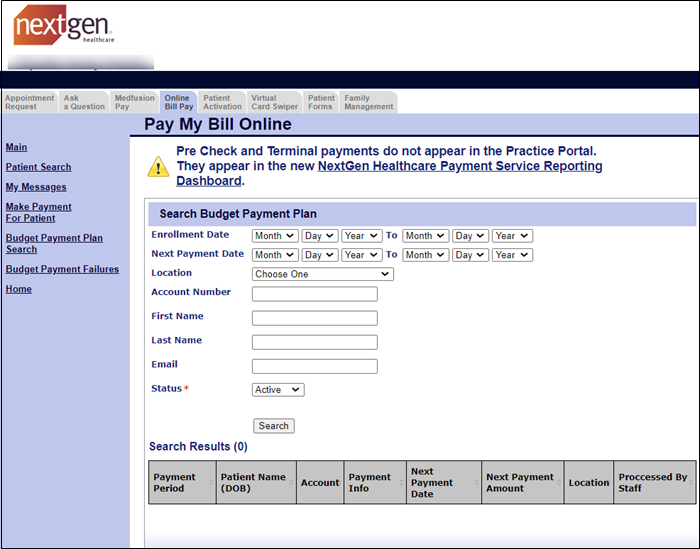Click the Email input field
This screenshot has width=700, height=549.
click(315, 366)
